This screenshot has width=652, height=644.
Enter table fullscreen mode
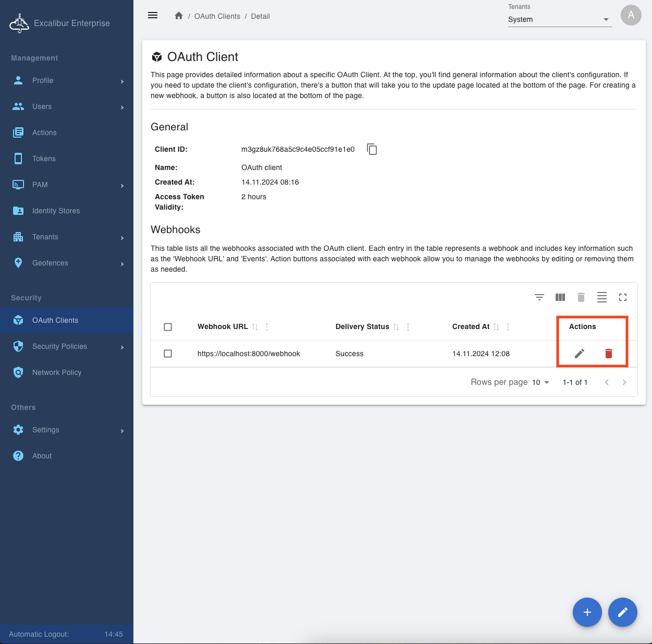623,297
